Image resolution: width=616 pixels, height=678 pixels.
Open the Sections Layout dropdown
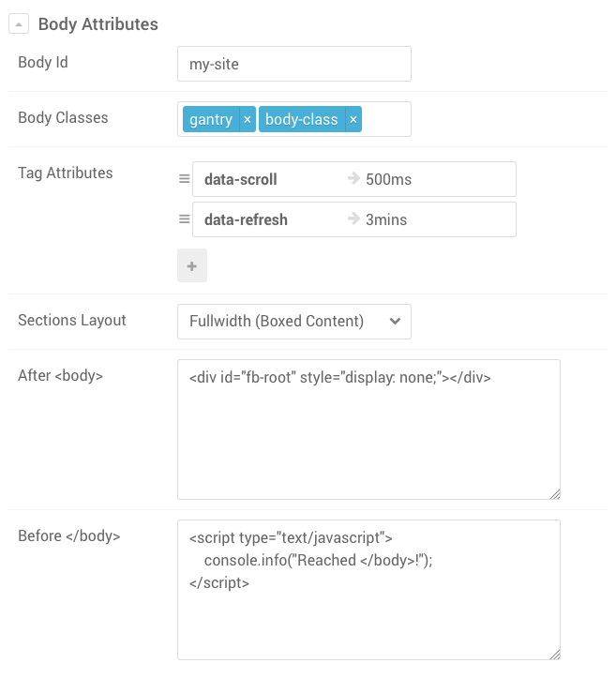293,321
